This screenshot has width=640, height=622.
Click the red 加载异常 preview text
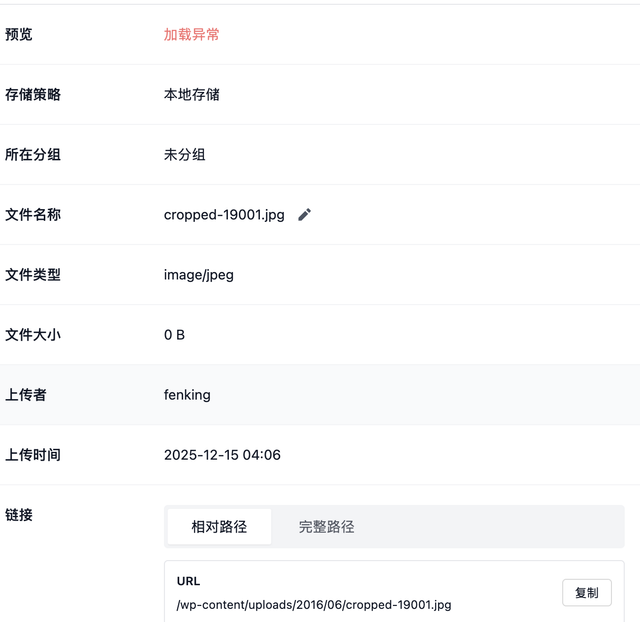click(x=191, y=34)
